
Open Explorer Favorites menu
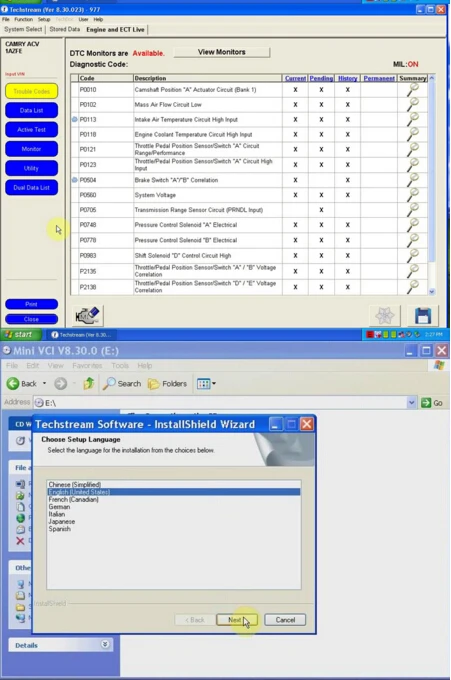point(87,366)
